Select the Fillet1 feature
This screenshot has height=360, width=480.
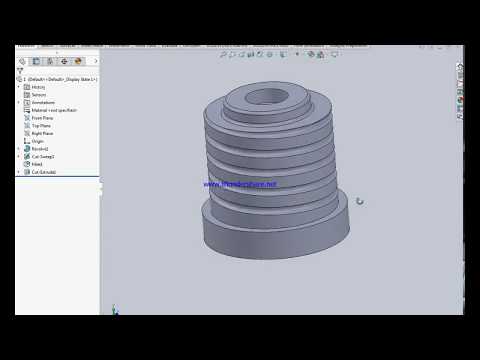tap(33, 164)
